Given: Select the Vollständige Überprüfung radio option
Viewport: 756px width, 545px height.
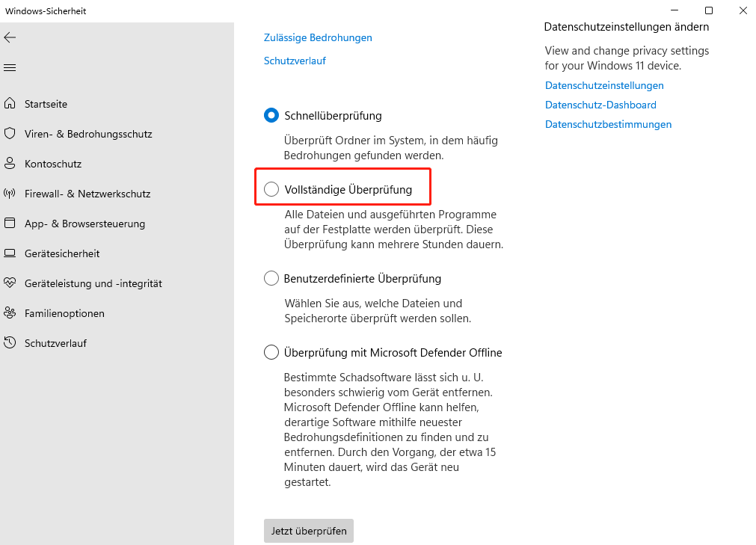Looking at the screenshot, I should click(x=271, y=190).
